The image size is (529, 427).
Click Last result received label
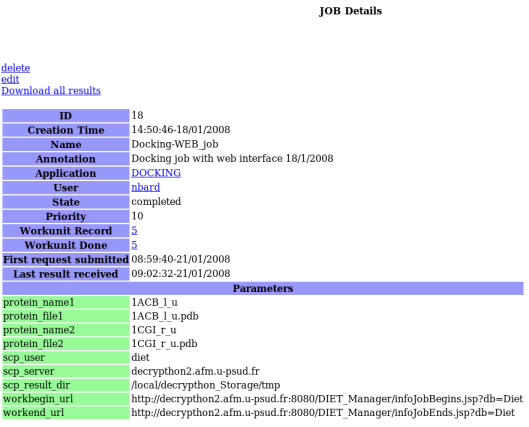tap(66, 274)
